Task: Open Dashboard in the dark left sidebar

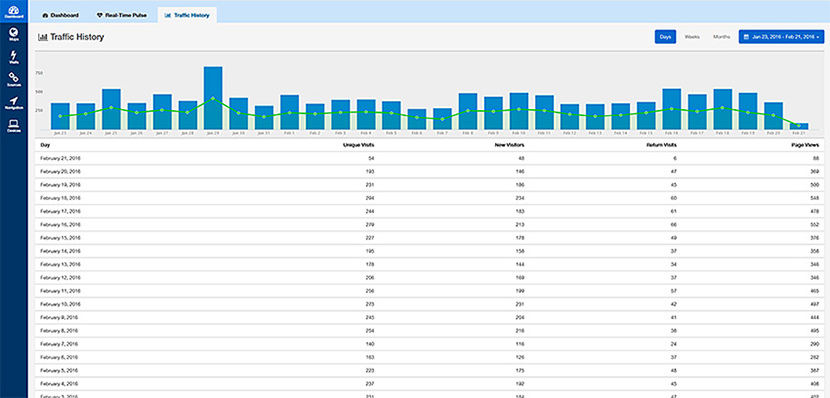Action: 14,11
